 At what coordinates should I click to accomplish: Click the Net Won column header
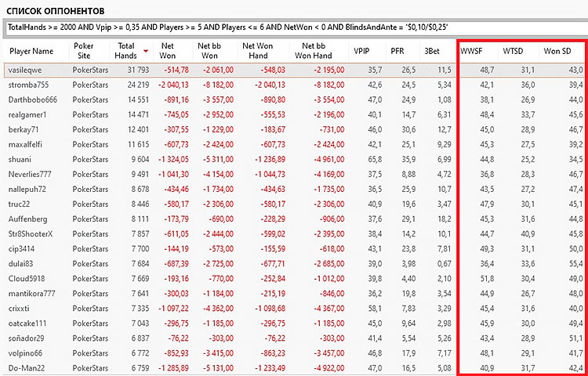[x=167, y=51]
